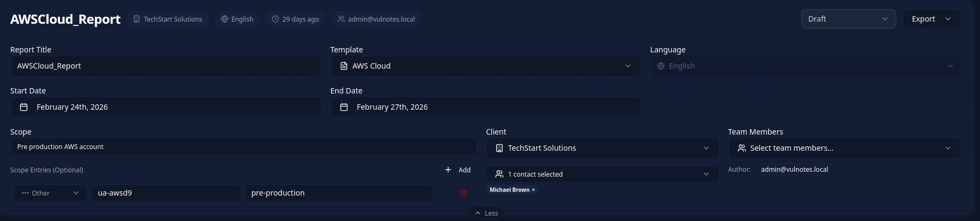Click the Team Members label
The height and width of the screenshot is (221, 980).
pyautogui.click(x=755, y=132)
